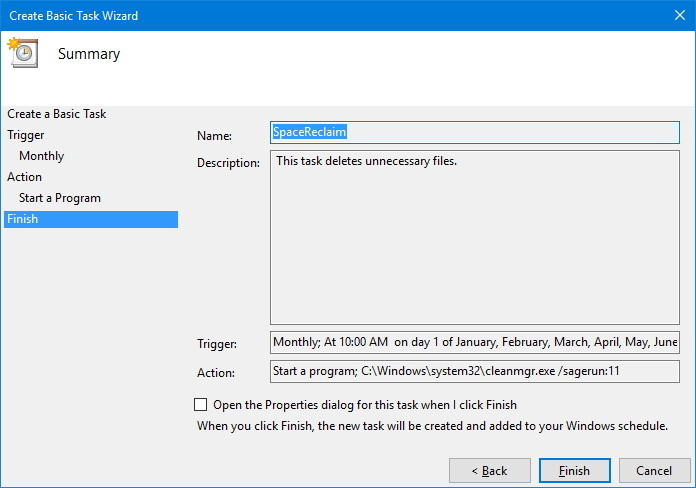Click the Action field showing cleanmgr.exe
This screenshot has width=696, height=488.
pos(474,371)
